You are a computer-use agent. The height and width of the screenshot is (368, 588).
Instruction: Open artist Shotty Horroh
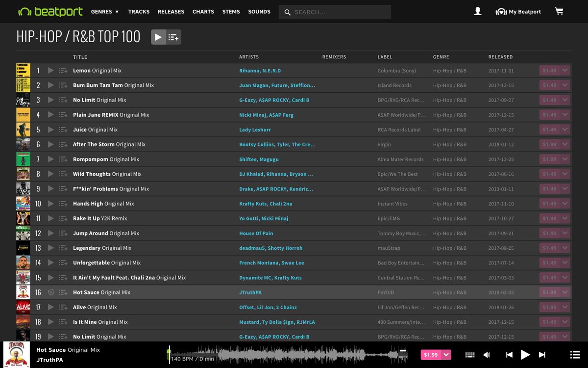(285, 248)
